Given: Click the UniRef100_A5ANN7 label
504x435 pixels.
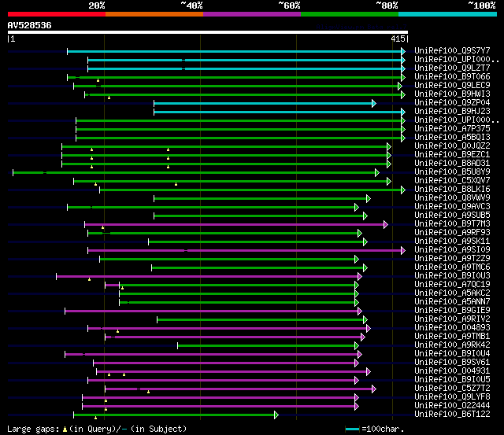Looking at the screenshot, I should [452, 302].
